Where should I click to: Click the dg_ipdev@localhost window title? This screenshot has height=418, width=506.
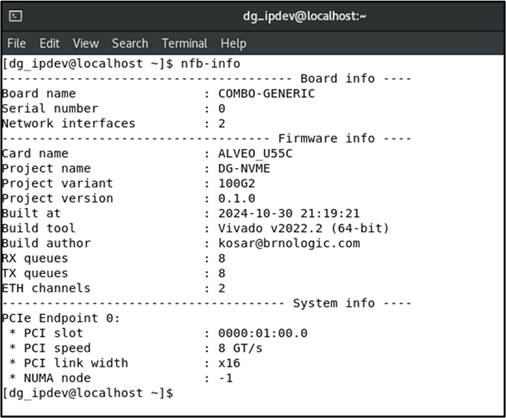coord(304,16)
